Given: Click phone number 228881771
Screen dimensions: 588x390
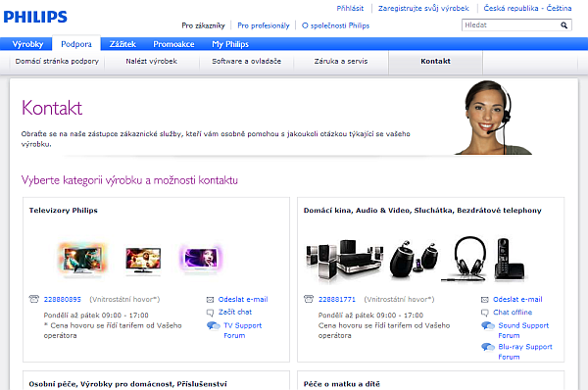Looking at the screenshot, I should click(x=337, y=299).
